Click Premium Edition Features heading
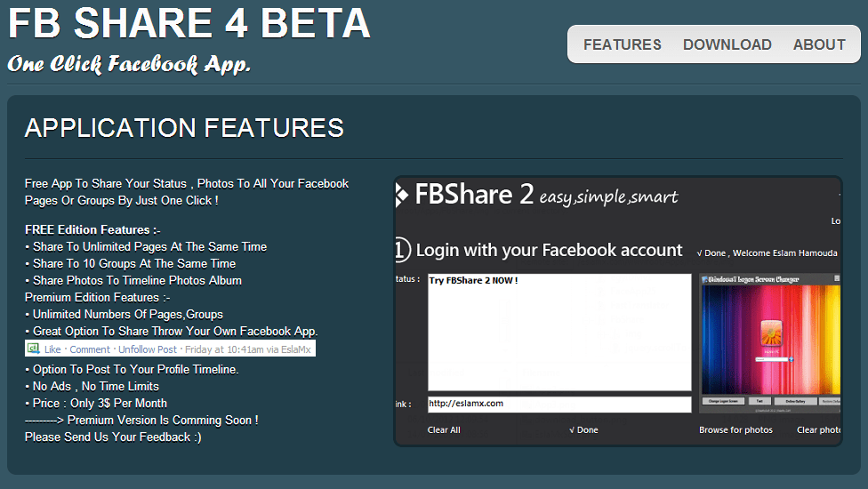This screenshot has height=489, width=868. 98,298
